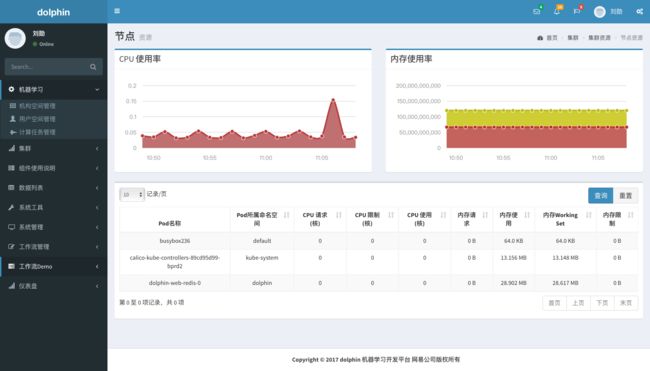Sort by 内存Working Set column toggle
650x371 pixels.
point(589,215)
